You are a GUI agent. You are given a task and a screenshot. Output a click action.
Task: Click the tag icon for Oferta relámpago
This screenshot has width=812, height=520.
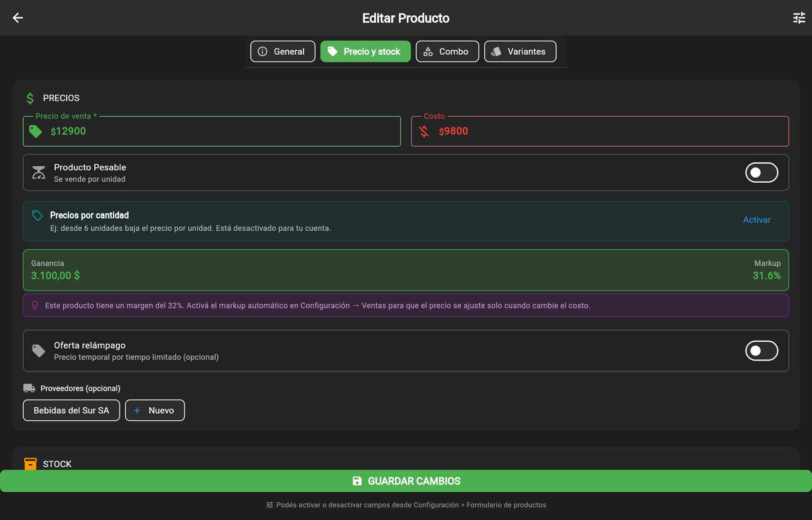[x=39, y=351]
